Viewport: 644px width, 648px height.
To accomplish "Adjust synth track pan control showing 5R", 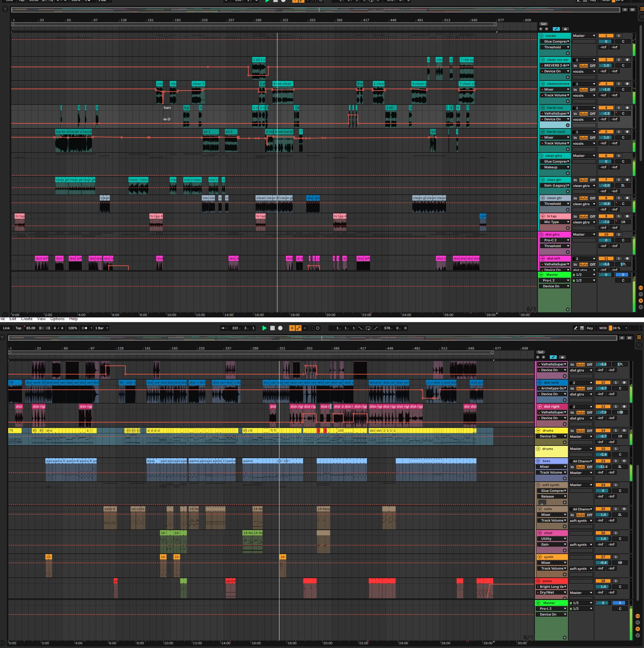I will pyautogui.click(x=620, y=563).
